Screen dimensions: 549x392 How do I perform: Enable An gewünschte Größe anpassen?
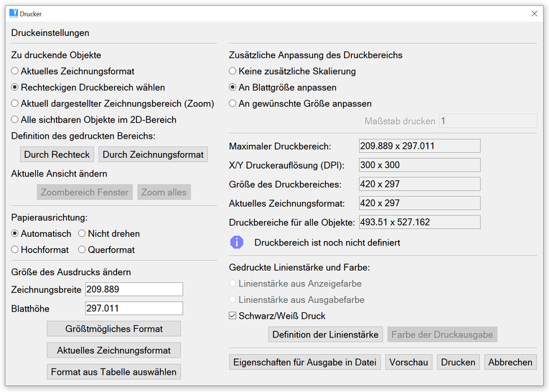233,103
